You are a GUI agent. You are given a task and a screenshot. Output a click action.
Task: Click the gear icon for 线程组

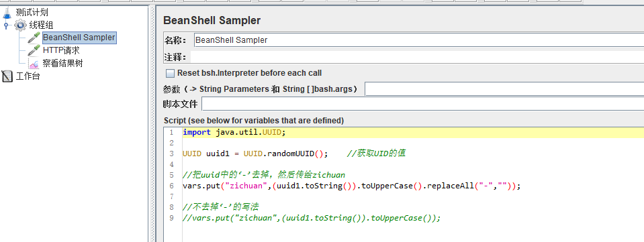(x=20, y=25)
